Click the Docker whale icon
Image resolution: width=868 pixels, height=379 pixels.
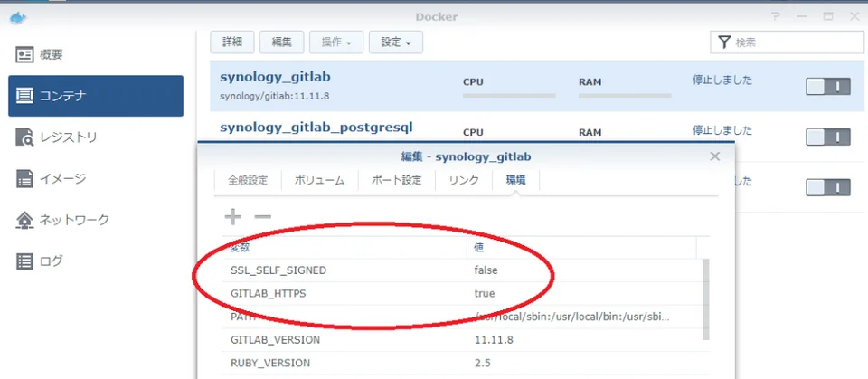tap(19, 17)
